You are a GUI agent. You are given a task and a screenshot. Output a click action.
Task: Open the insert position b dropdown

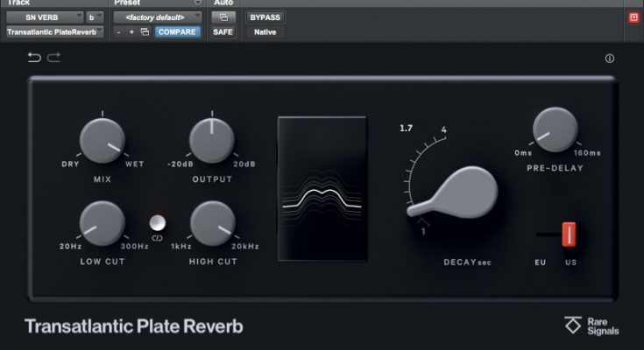(95, 17)
